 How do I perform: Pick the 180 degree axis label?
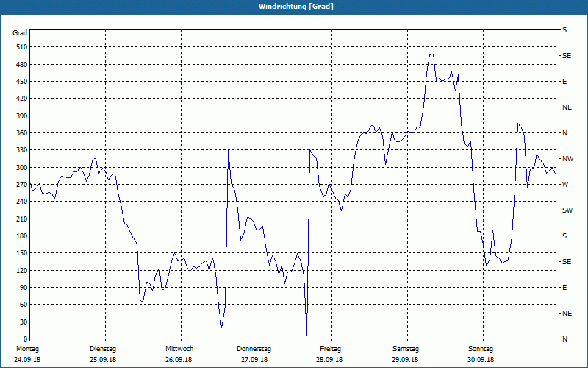pyautogui.click(x=22, y=236)
